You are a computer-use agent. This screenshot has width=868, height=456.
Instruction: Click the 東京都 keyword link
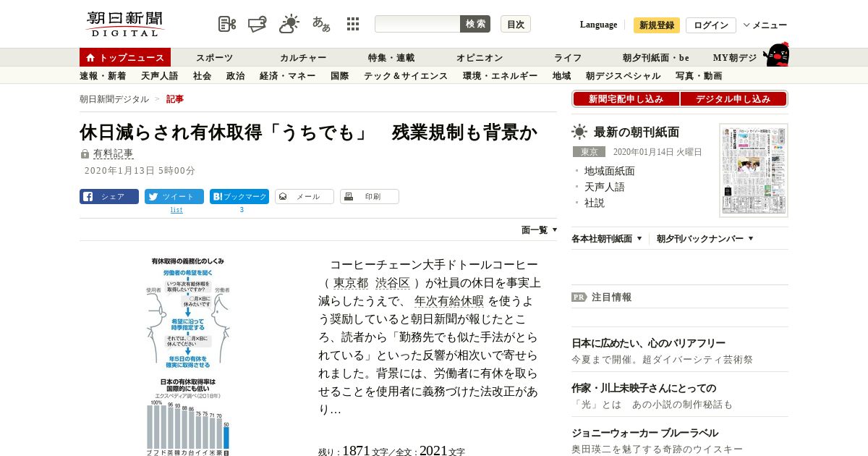click(x=351, y=283)
